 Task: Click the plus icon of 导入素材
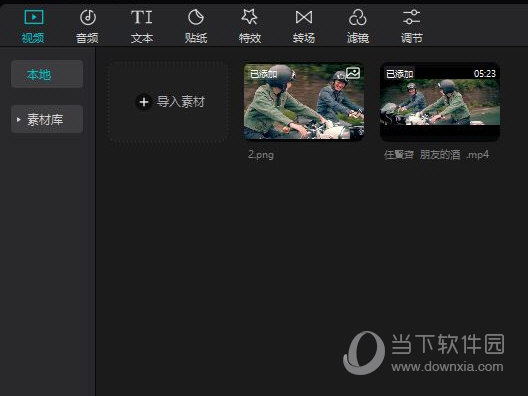click(x=144, y=102)
